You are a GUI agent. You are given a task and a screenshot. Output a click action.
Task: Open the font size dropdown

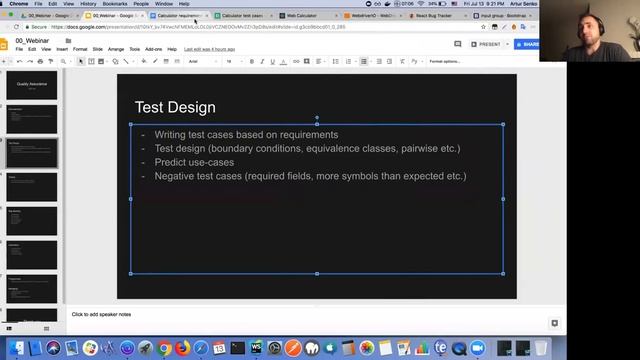click(234, 61)
